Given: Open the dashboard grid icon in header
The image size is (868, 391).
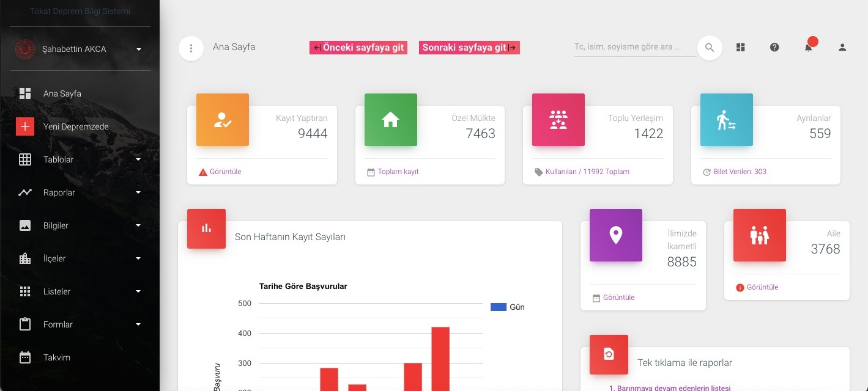Looking at the screenshot, I should point(741,47).
